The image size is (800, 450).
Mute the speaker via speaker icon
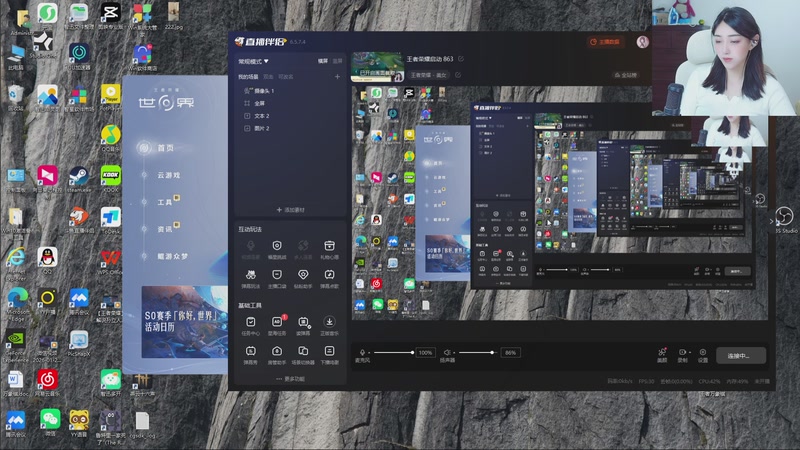(447, 353)
